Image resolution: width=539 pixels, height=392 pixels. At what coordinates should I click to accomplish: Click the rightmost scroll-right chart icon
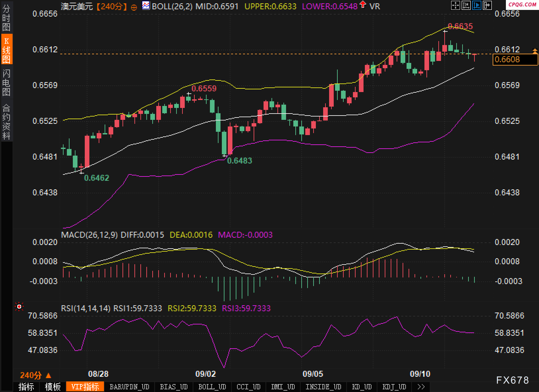tap(487, 5)
